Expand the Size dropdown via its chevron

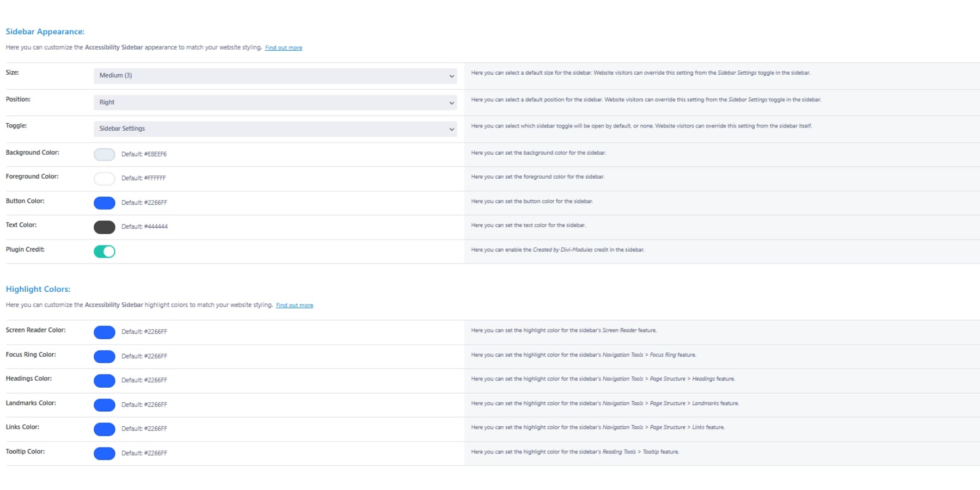coord(451,76)
